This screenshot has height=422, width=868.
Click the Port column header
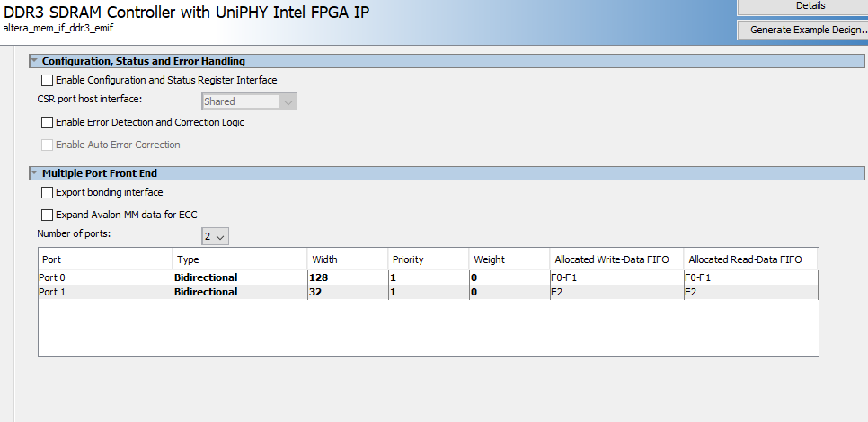coord(105,259)
